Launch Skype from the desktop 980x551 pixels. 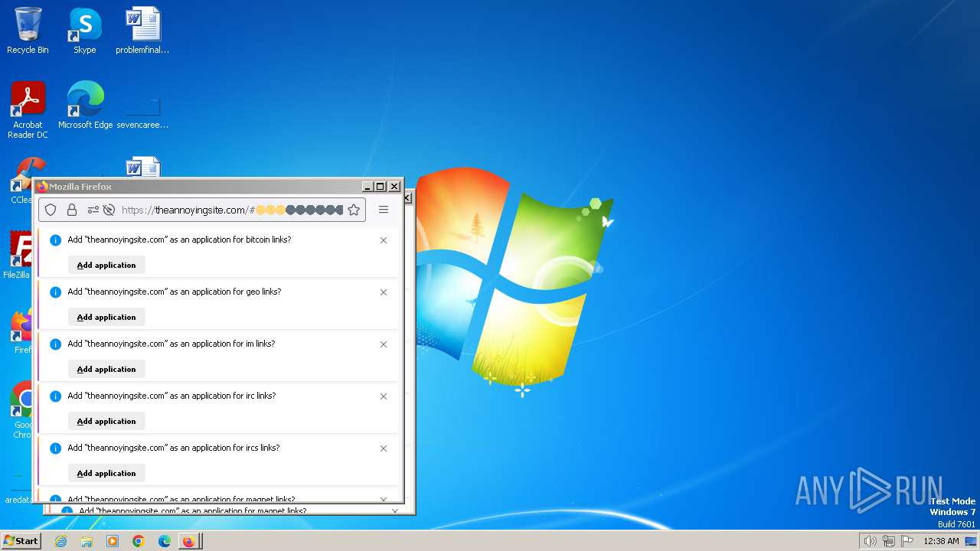(x=84, y=31)
